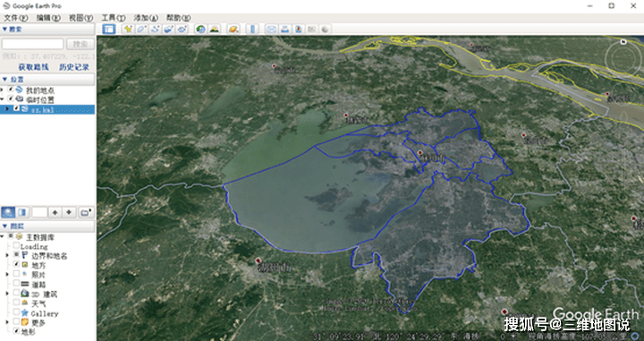The height and width of the screenshot is (341, 644).
Task: Click the 搜索 search button
Action: coord(80,44)
